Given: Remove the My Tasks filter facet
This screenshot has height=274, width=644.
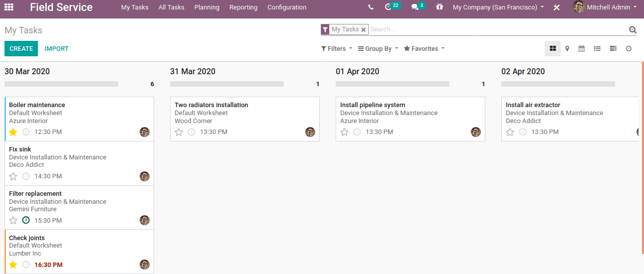Looking at the screenshot, I should point(364,30).
